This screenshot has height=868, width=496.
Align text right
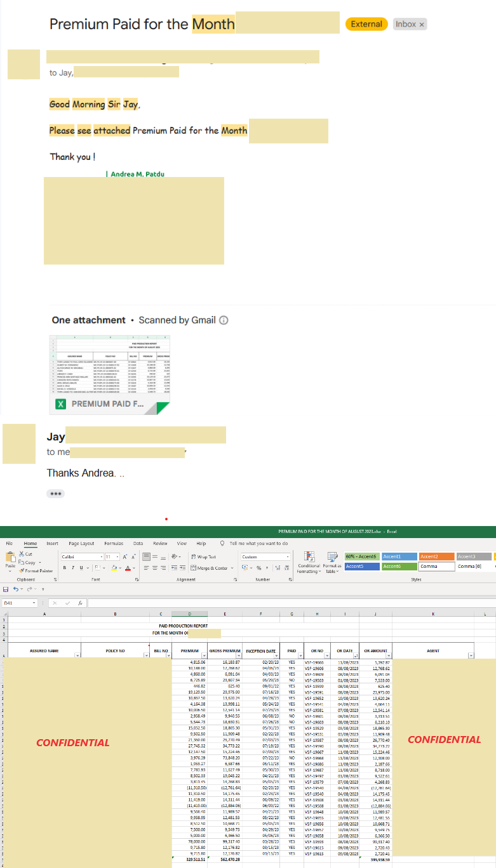point(163,568)
